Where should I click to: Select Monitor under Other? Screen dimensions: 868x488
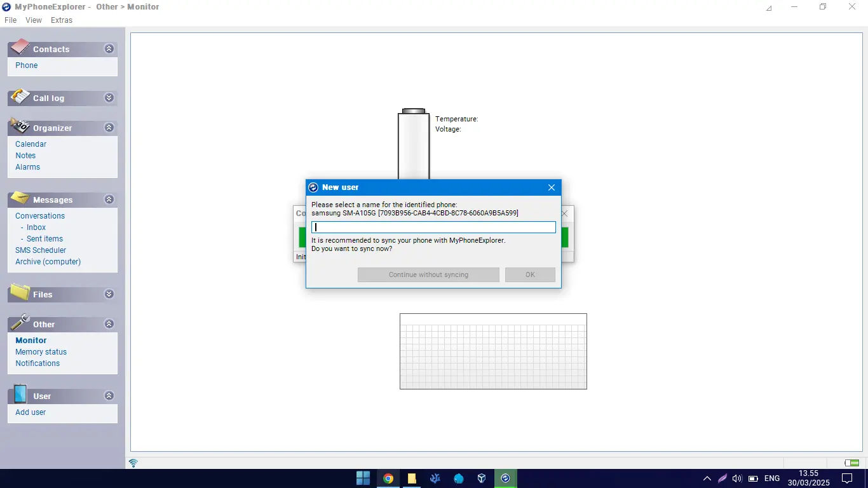click(31, 341)
